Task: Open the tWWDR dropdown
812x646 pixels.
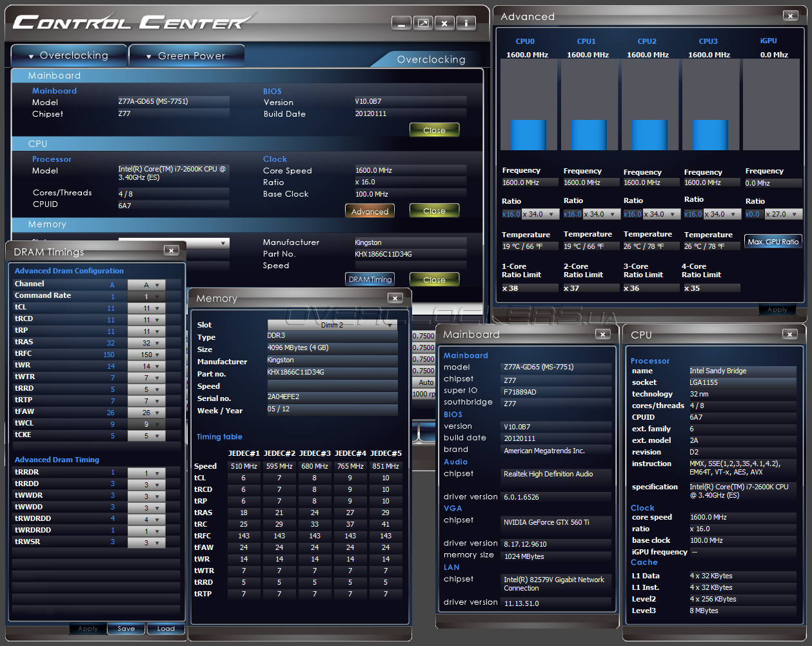Action: [146, 496]
